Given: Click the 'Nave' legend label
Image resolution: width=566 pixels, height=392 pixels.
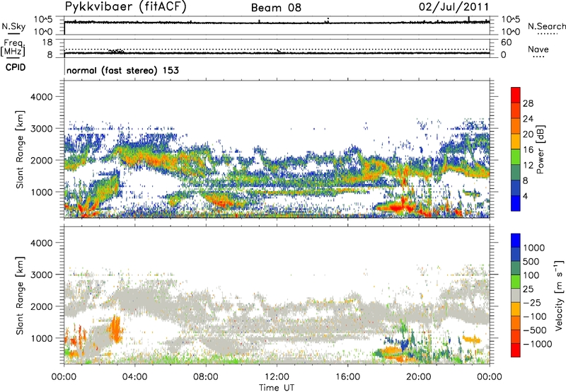Looking at the screenshot, I should [x=538, y=49].
